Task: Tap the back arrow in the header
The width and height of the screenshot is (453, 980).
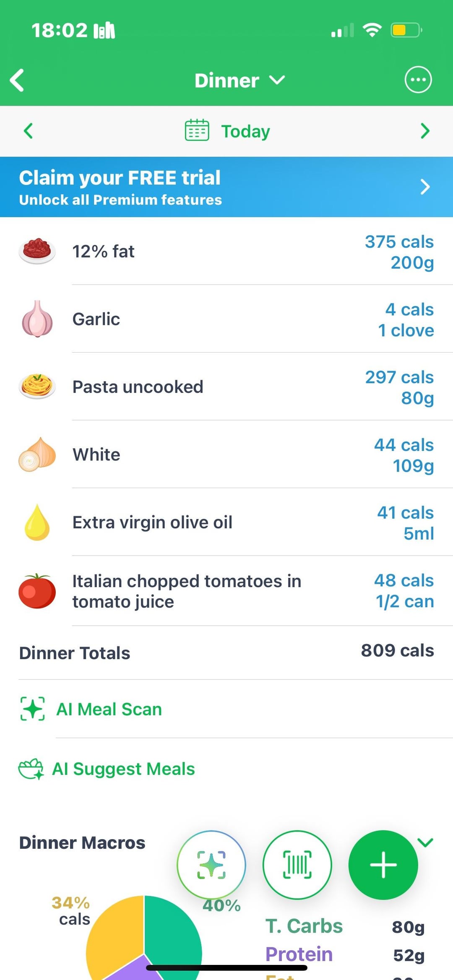Action: pos(18,80)
